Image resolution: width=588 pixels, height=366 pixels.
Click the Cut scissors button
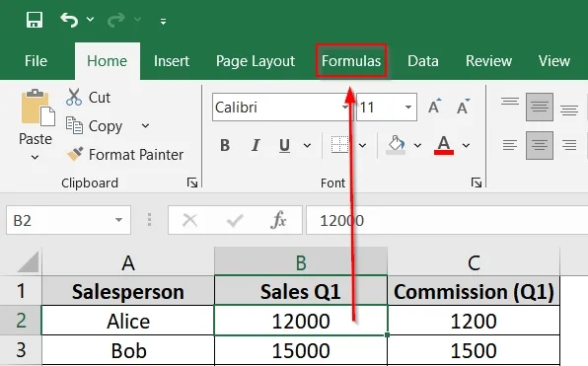pyautogui.click(x=89, y=97)
